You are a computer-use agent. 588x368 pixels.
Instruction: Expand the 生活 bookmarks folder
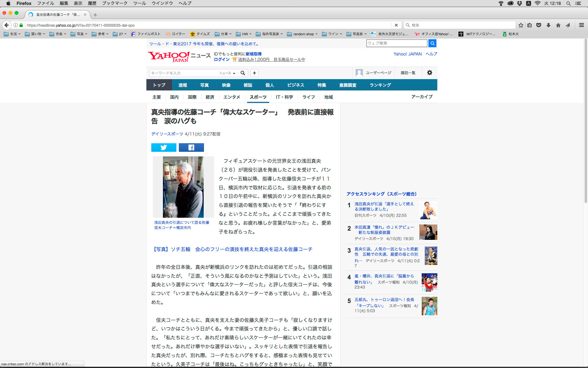tap(12, 34)
